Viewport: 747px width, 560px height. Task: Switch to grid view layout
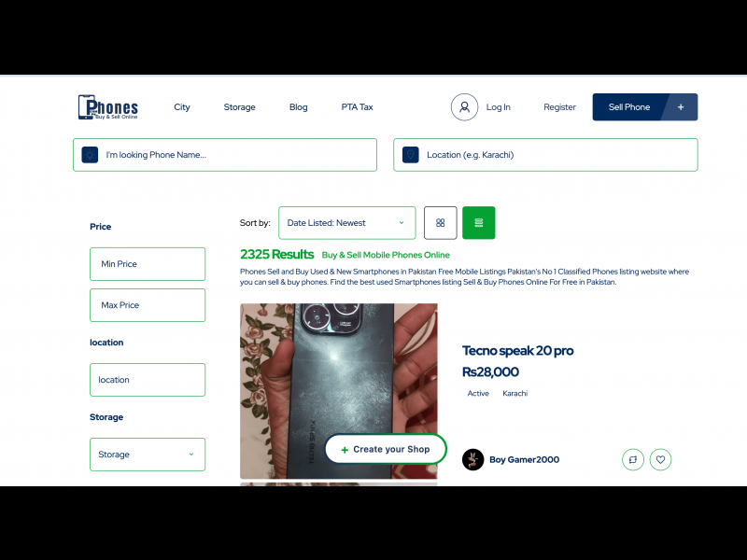coord(440,223)
